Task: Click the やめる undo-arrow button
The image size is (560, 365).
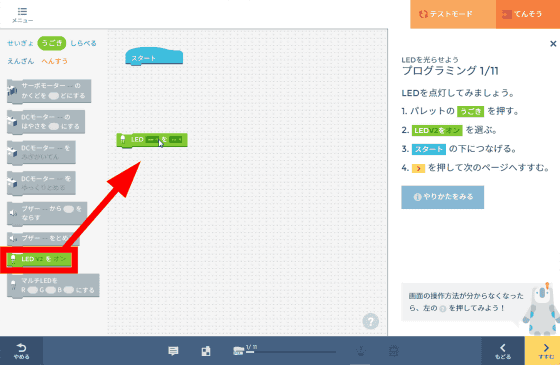Action: [21, 351]
